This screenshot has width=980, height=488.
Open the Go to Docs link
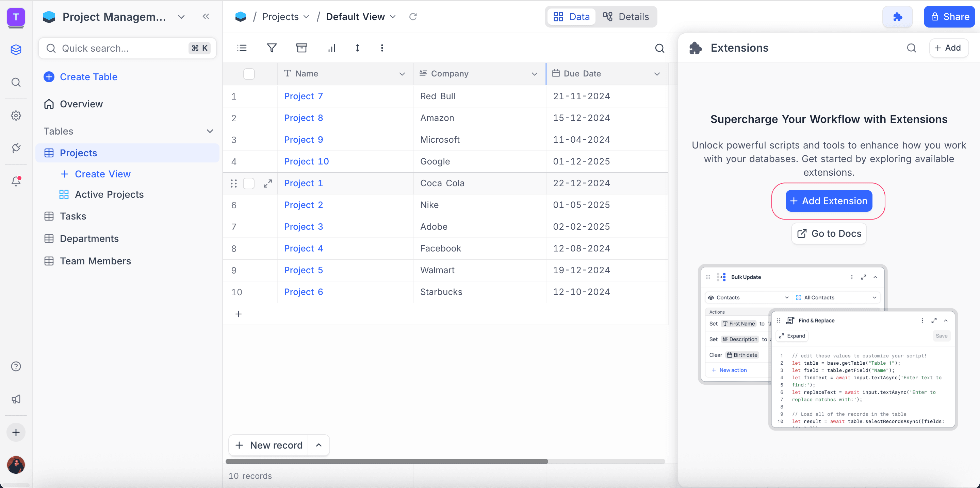pos(829,233)
